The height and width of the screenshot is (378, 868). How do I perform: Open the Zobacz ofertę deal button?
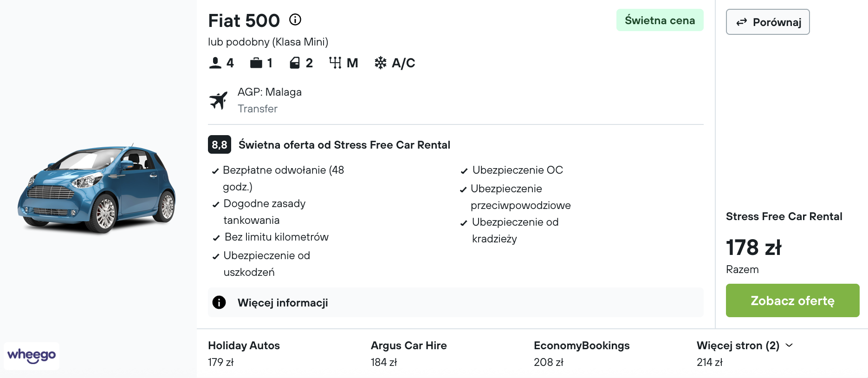click(x=792, y=300)
